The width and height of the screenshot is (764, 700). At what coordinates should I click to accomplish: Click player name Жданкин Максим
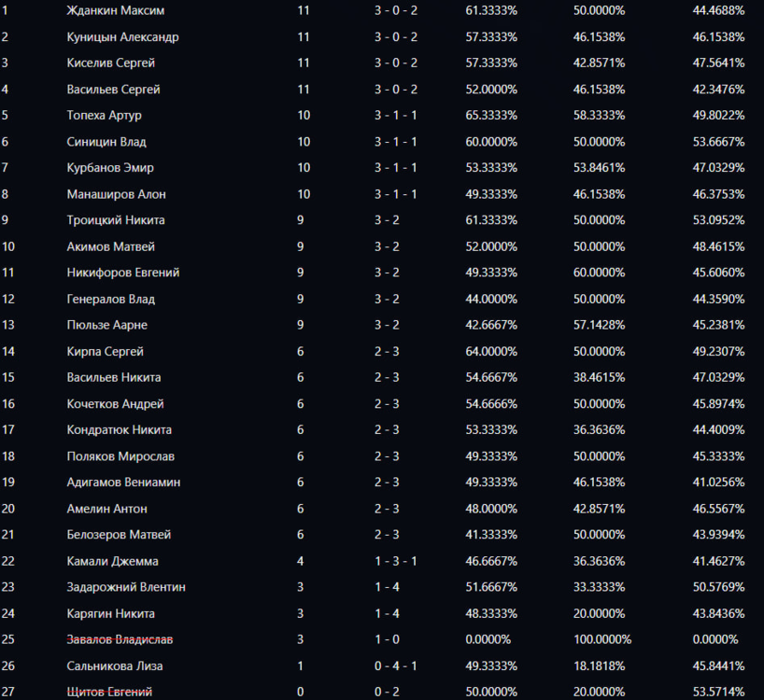(x=116, y=10)
